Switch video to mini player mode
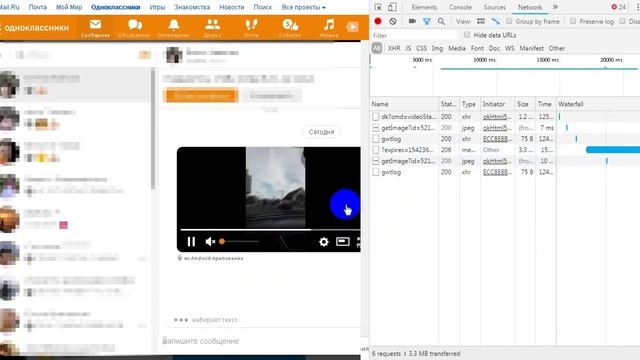Screen dimensions: 640x360 tap(342, 242)
